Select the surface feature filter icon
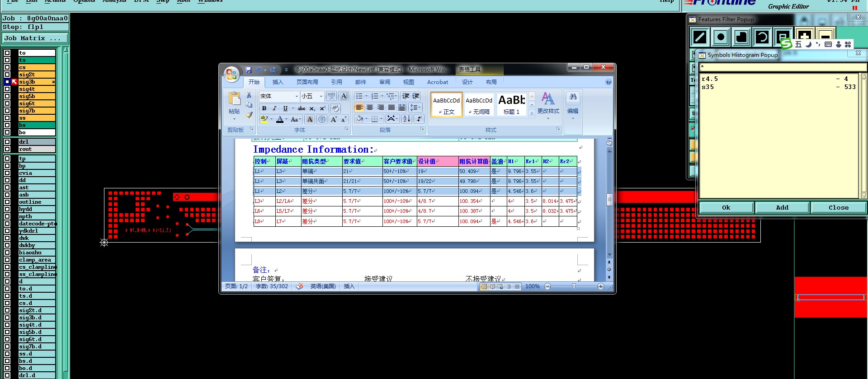This screenshot has width=868, height=379. coord(741,37)
